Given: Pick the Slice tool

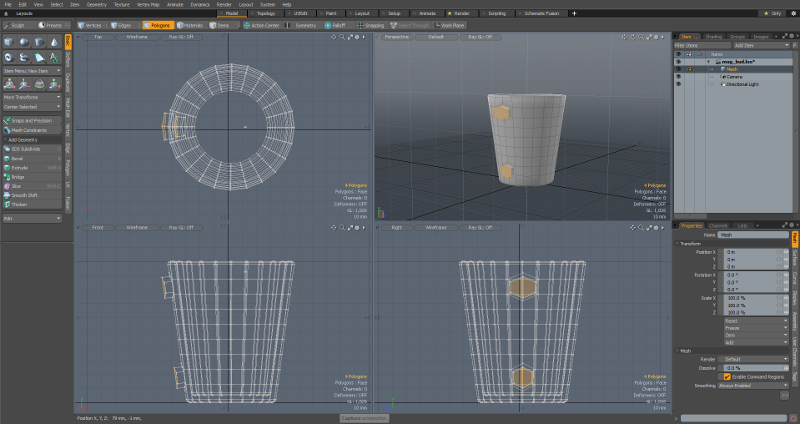Looking at the screenshot, I should tap(17, 186).
